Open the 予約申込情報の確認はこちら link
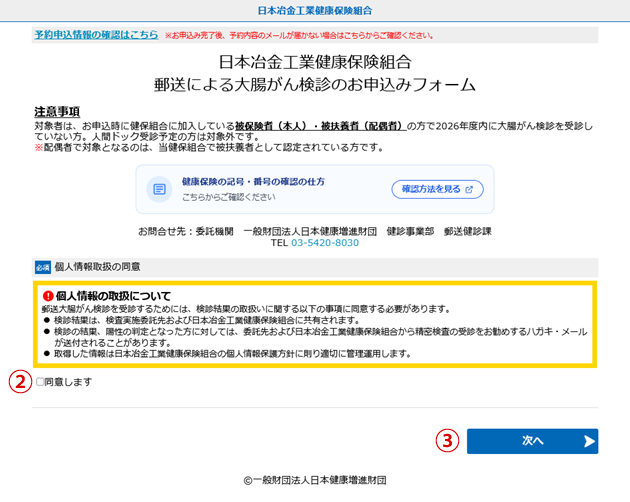 (x=96, y=35)
